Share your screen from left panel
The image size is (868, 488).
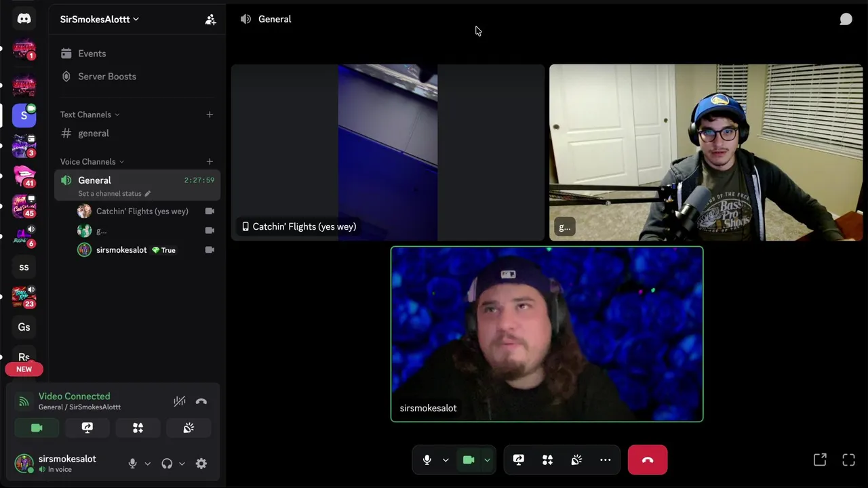87,428
